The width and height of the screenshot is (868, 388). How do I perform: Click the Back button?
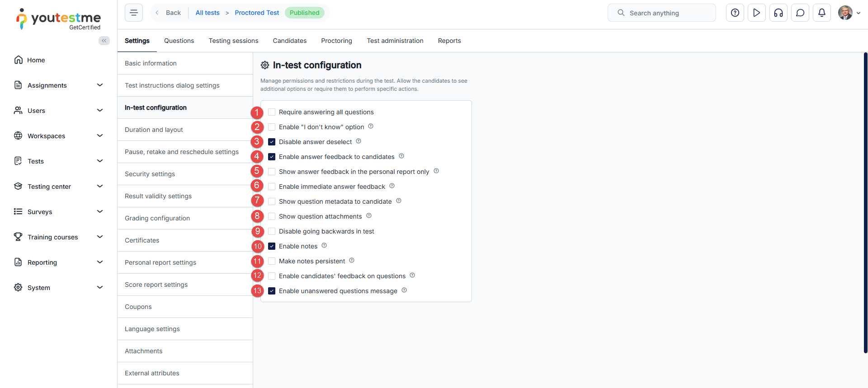point(168,13)
